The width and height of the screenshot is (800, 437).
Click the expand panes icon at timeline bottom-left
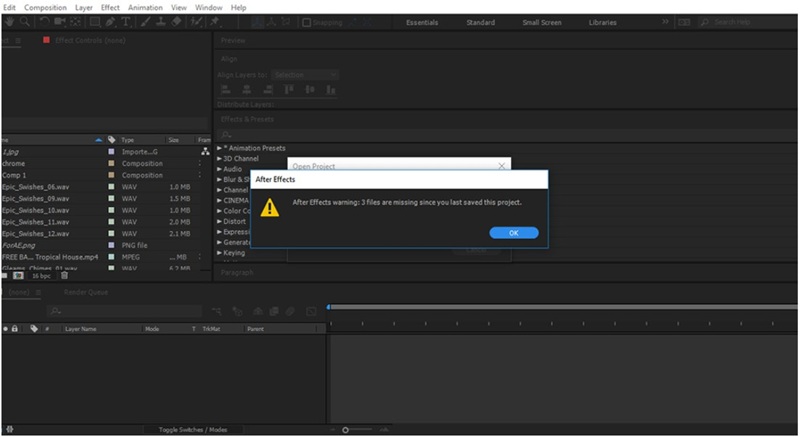tap(10, 429)
